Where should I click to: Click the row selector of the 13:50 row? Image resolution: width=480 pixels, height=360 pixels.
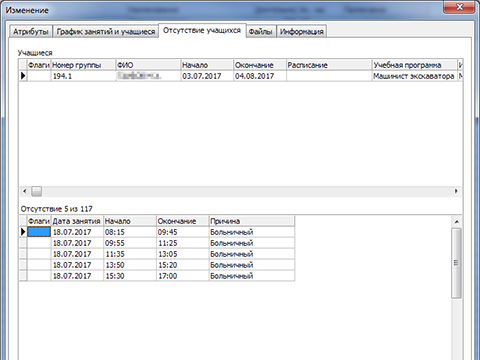pyautogui.click(x=23, y=265)
